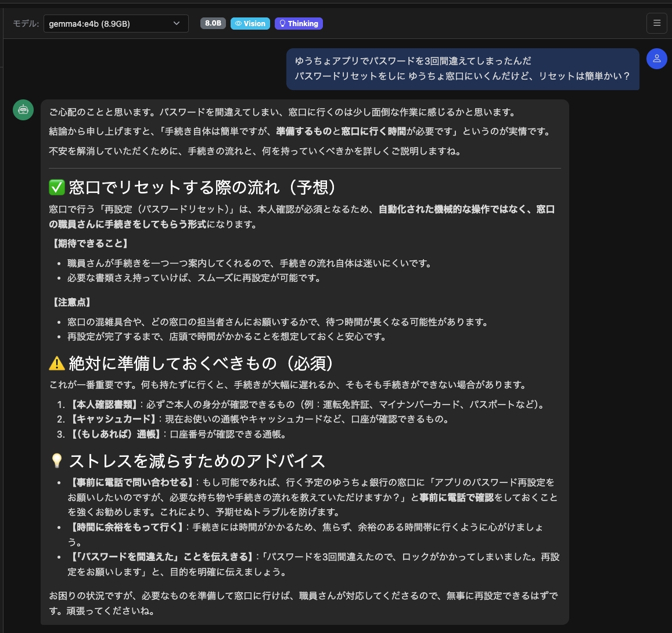Click list item【キャッシュカード】
672x633 pixels.
click(x=258, y=419)
